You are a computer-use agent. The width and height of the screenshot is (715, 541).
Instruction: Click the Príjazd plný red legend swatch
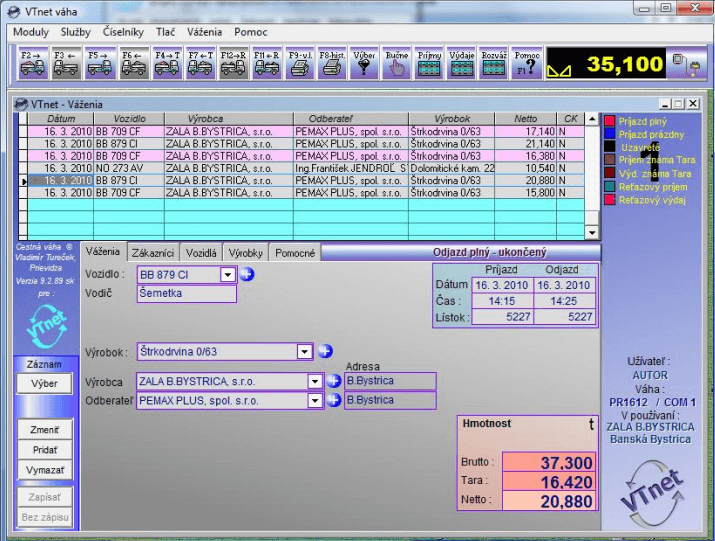tap(610, 121)
